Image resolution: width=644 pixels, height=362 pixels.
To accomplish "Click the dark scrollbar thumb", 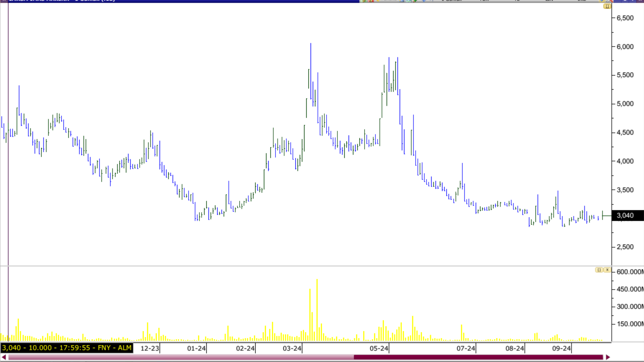I will point(478,357).
